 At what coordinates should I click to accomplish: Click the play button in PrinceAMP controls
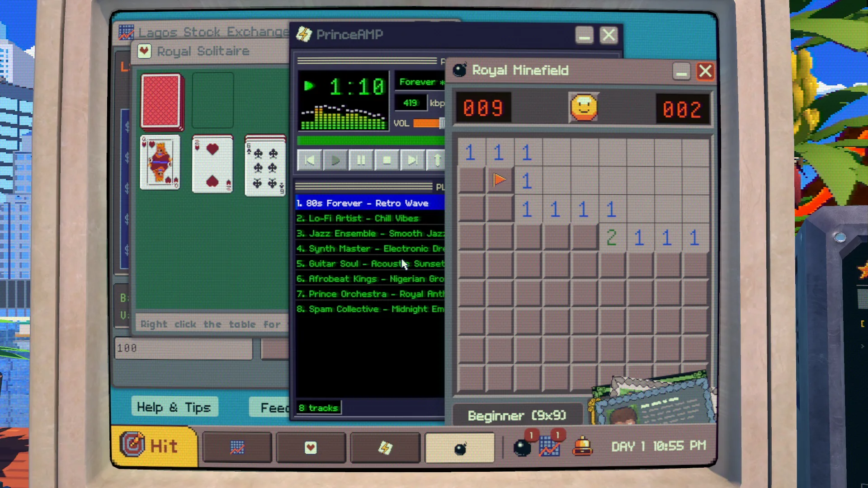click(335, 160)
